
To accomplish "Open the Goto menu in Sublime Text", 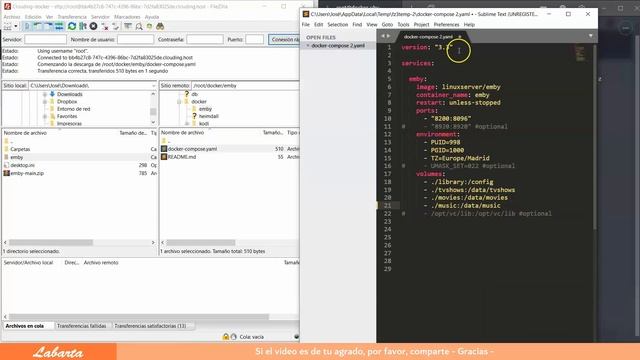I will [x=387, y=24].
